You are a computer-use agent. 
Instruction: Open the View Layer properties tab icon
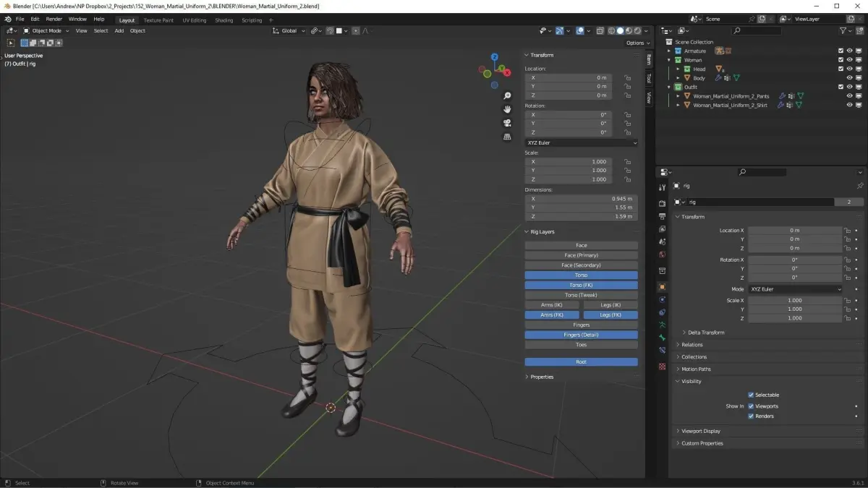coord(662,229)
